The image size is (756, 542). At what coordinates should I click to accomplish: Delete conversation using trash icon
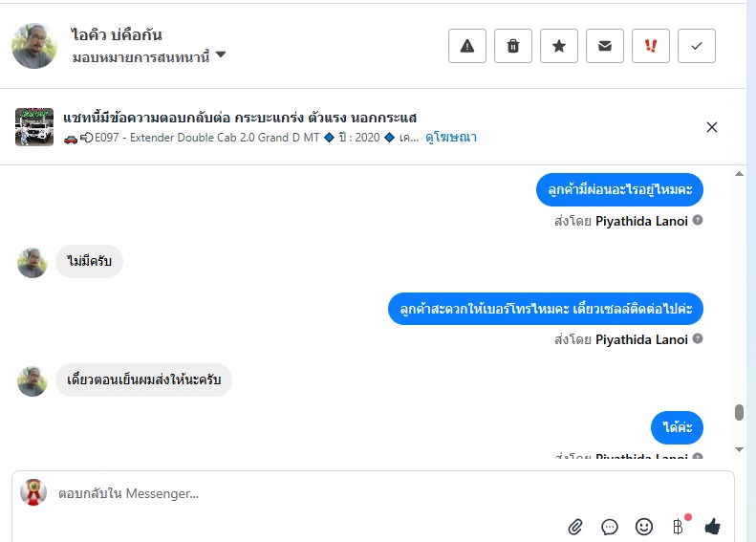tap(513, 46)
